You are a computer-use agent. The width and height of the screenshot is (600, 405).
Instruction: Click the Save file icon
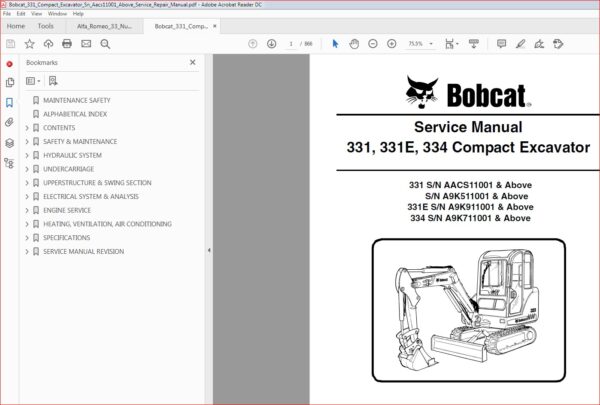pos(11,44)
